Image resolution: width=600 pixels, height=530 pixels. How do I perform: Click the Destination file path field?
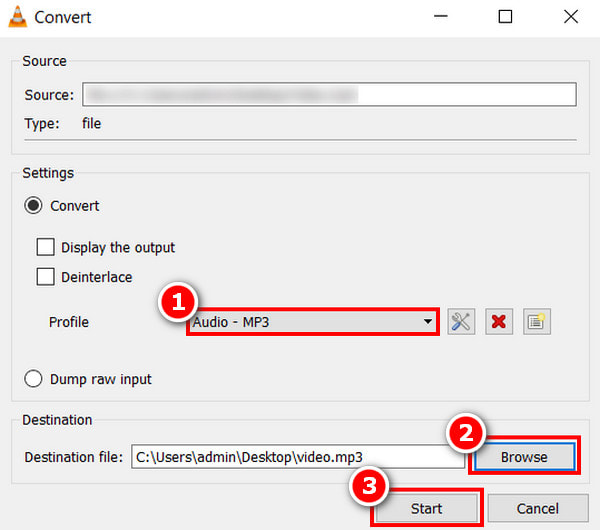(x=298, y=457)
